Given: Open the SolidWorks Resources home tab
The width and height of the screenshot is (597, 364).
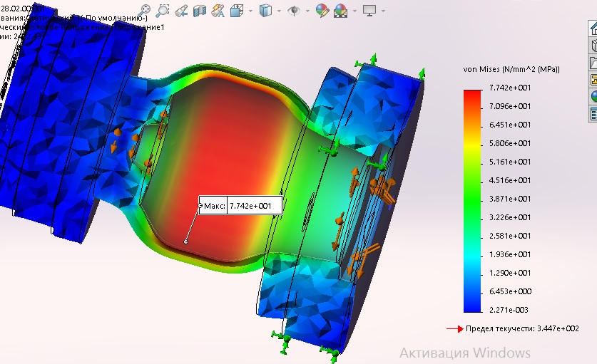Looking at the screenshot, I should pyautogui.click(x=593, y=28).
